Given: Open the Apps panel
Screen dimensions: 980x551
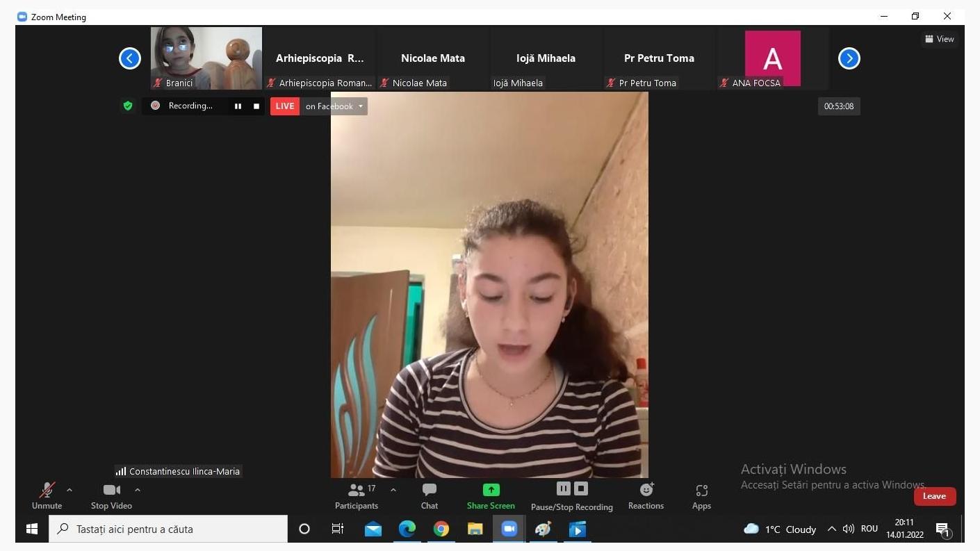Looking at the screenshot, I should click(701, 495).
